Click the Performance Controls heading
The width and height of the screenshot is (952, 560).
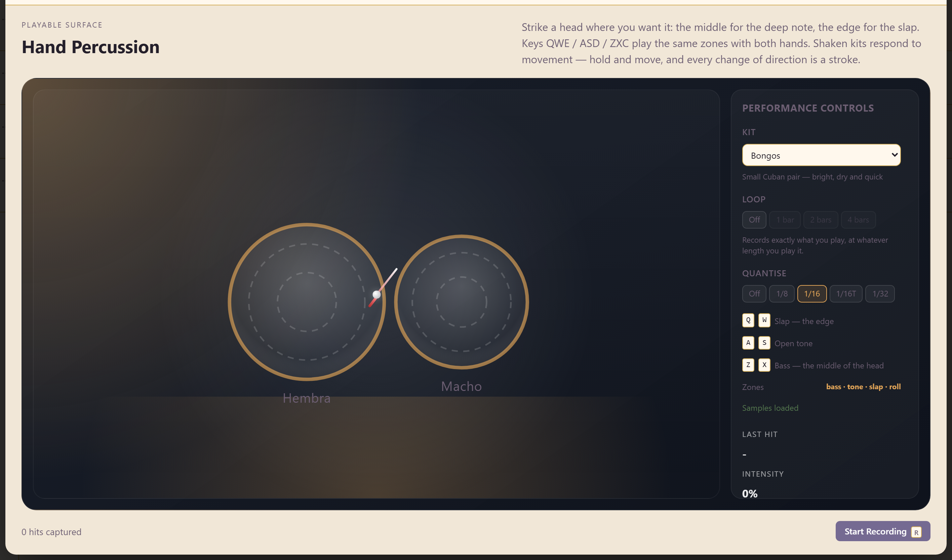coord(807,108)
